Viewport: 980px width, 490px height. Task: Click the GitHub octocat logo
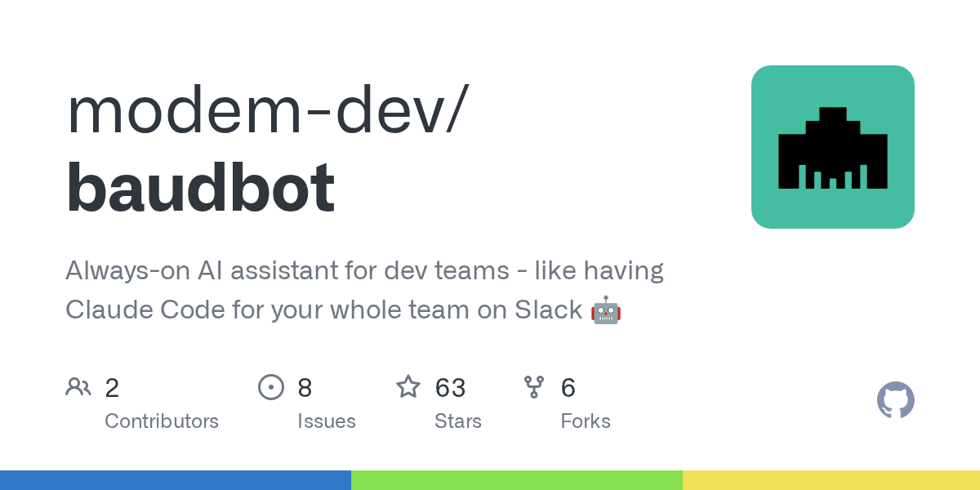[x=895, y=400]
